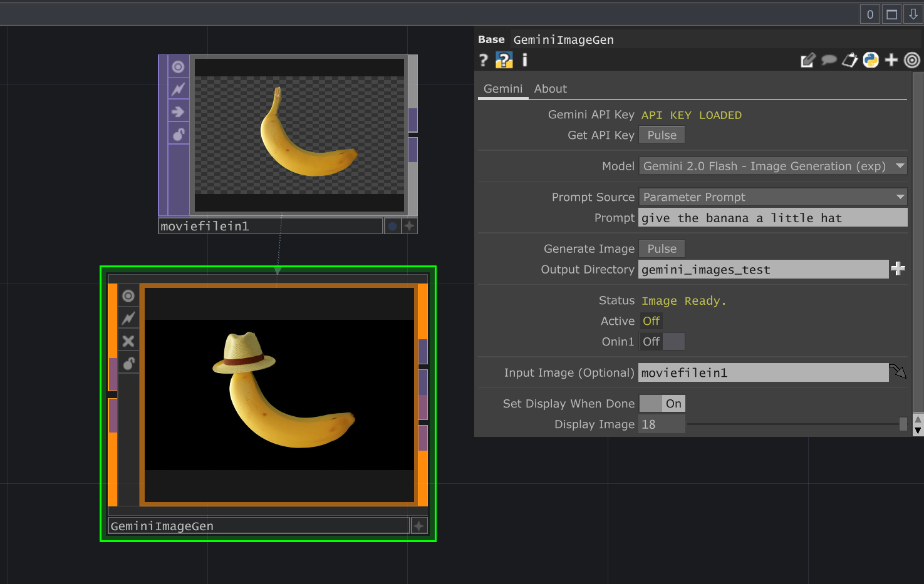Turn off Set Display When Done
Screen dimensions: 924x584
pyautogui.click(x=662, y=404)
